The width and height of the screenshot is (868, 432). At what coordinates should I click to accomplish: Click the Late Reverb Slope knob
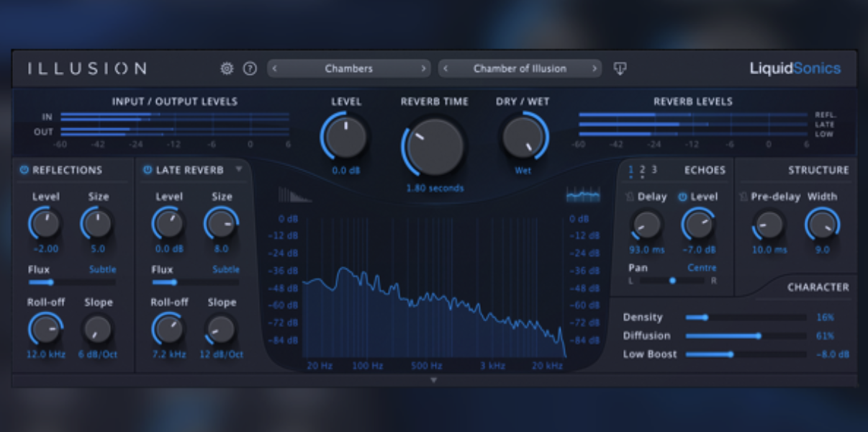pos(222,330)
